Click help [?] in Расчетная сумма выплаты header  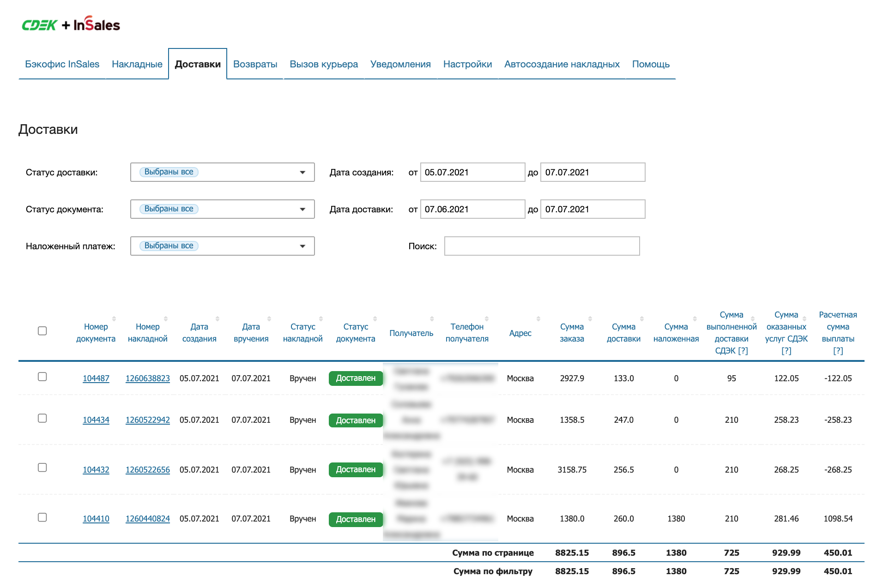pos(838,351)
